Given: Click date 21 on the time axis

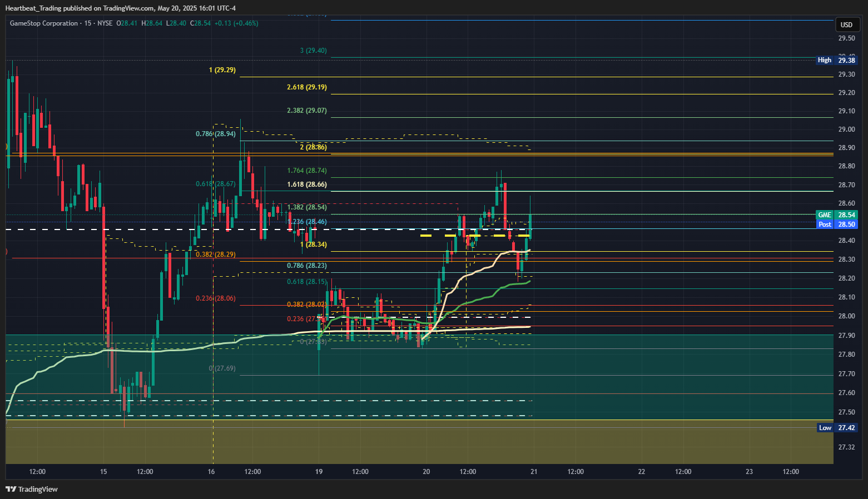Looking at the screenshot, I should click(534, 472).
